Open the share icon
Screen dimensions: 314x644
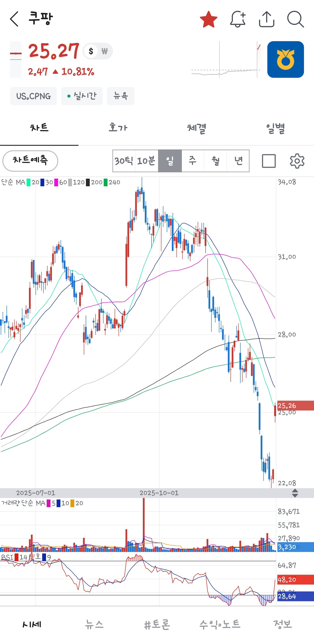[x=266, y=19]
